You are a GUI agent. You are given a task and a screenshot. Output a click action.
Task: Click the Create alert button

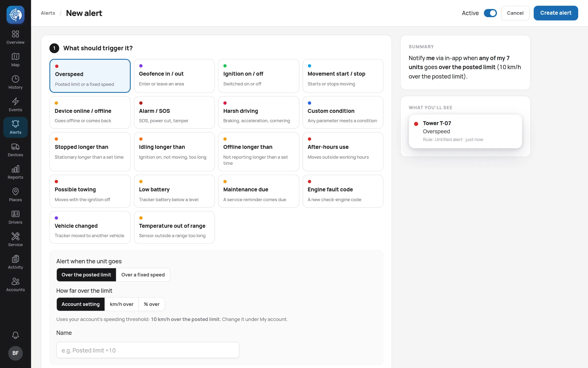tap(556, 13)
